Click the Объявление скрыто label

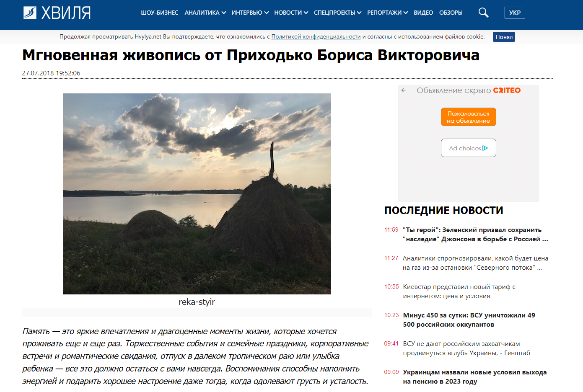click(x=453, y=90)
